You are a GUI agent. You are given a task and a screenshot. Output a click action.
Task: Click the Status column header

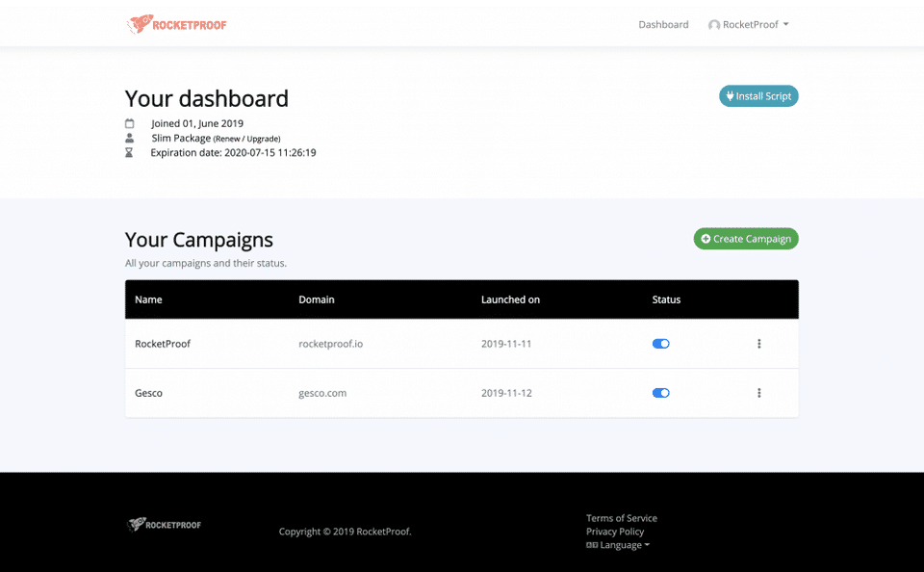(x=666, y=299)
